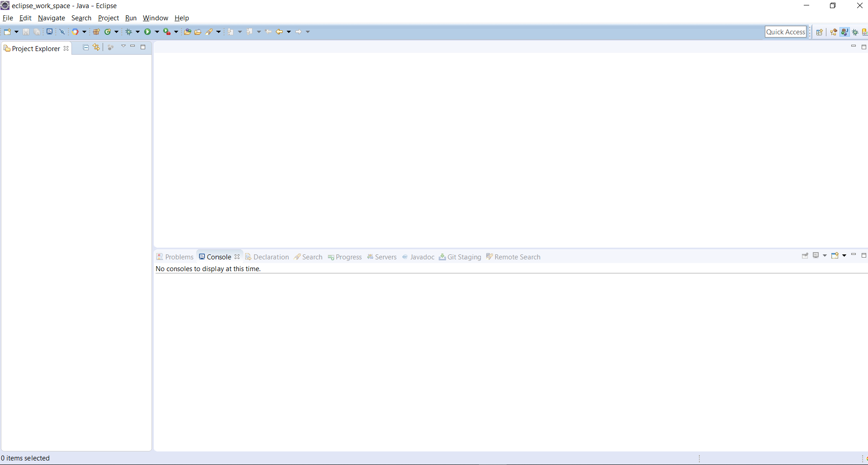Click the Open Task folder icon

click(198, 32)
